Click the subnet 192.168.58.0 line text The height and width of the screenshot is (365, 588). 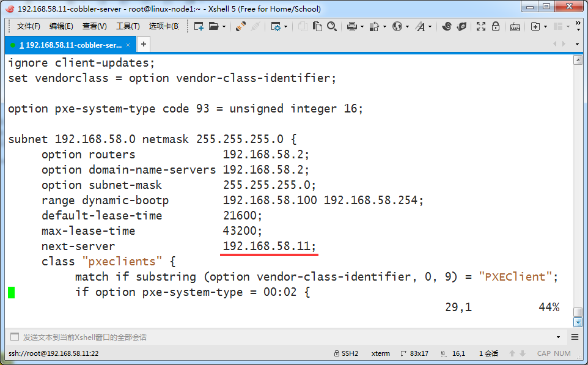(152, 139)
